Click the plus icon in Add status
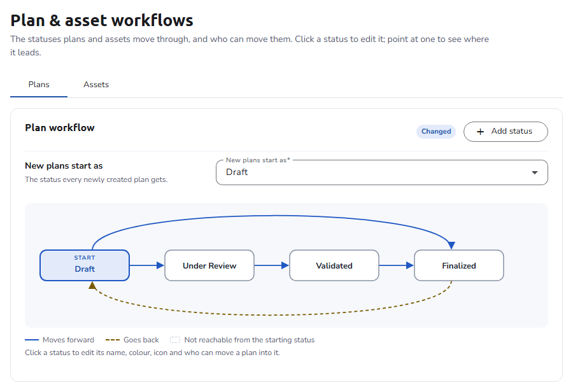 pyautogui.click(x=480, y=132)
